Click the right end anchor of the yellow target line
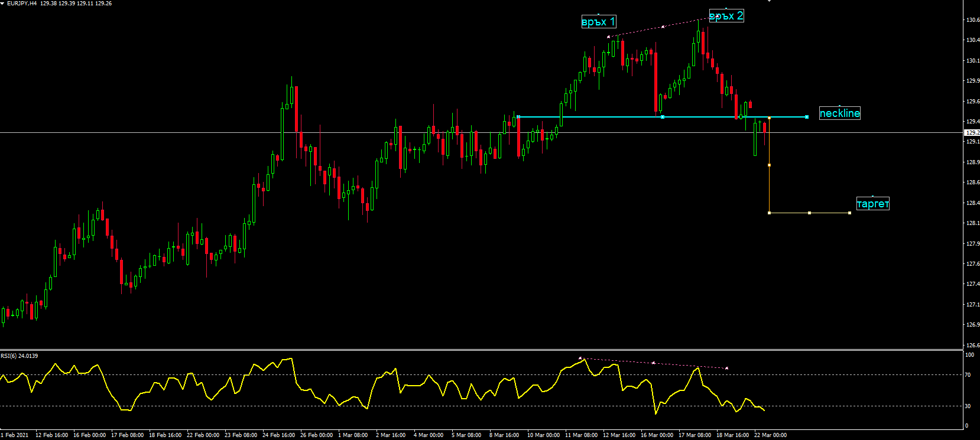The width and height of the screenshot is (980, 440). (850, 213)
